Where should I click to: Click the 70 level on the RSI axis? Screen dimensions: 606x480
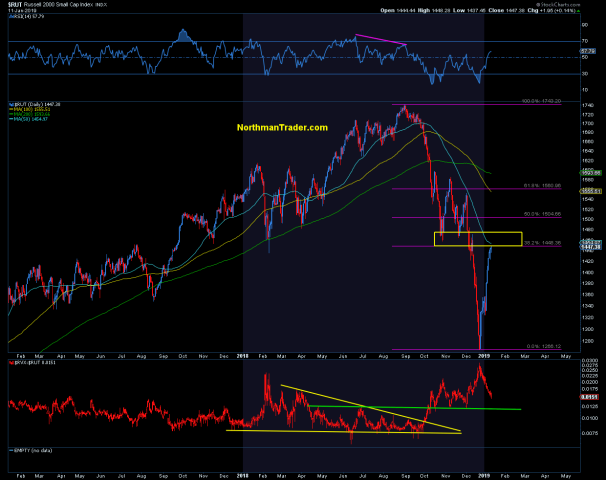click(585, 41)
